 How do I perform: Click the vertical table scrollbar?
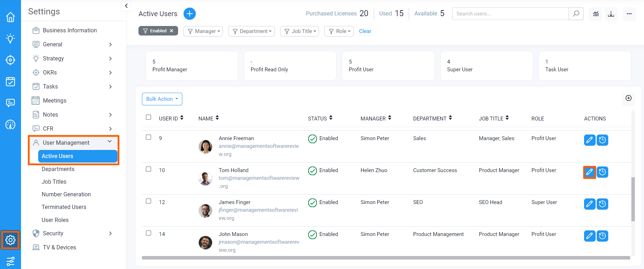pos(633,199)
